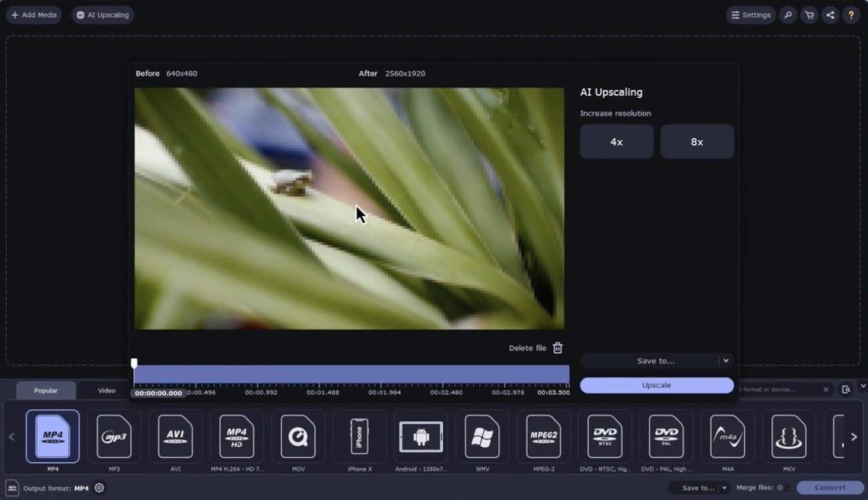Select the AVI format icon

(175, 436)
